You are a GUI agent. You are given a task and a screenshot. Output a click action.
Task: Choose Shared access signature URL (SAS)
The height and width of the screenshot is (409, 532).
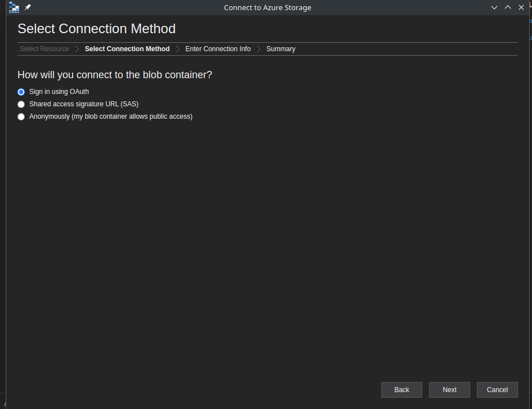21,104
